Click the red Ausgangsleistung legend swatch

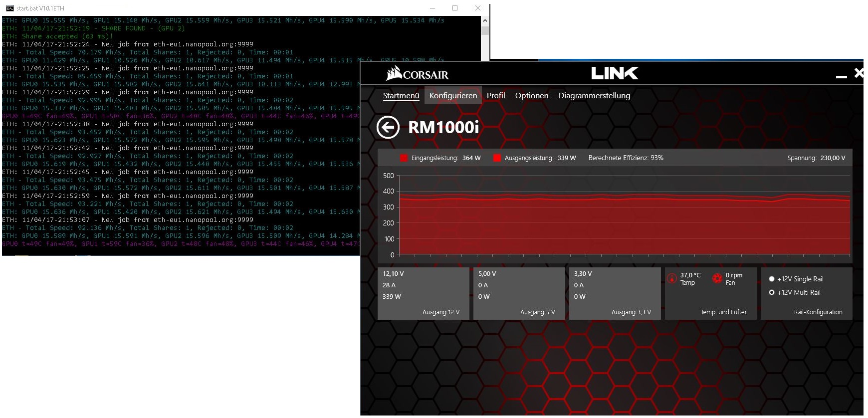[497, 158]
